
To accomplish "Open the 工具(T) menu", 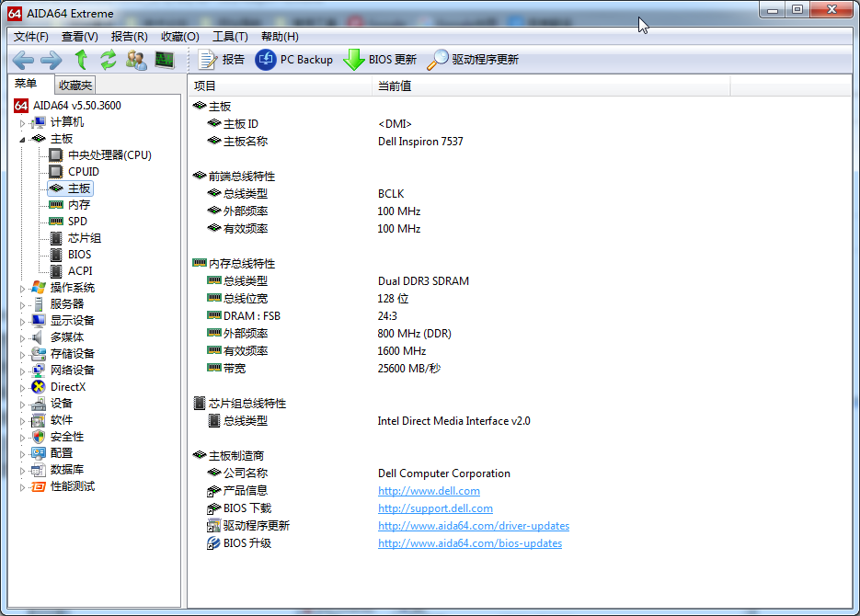I will tap(230, 37).
